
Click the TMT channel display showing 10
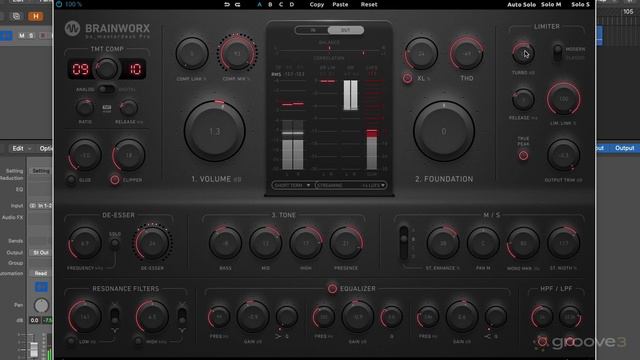point(134,69)
